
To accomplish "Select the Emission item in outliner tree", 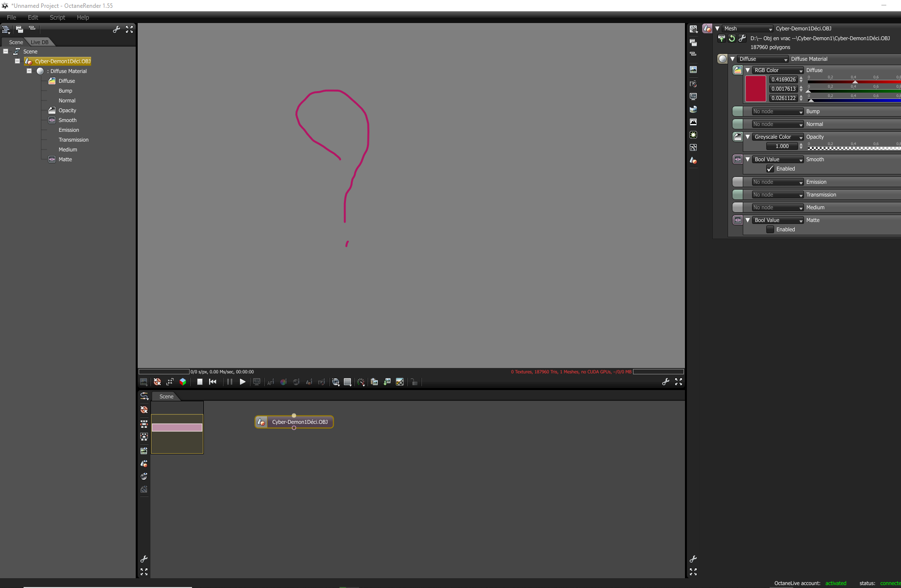I will coord(69,130).
